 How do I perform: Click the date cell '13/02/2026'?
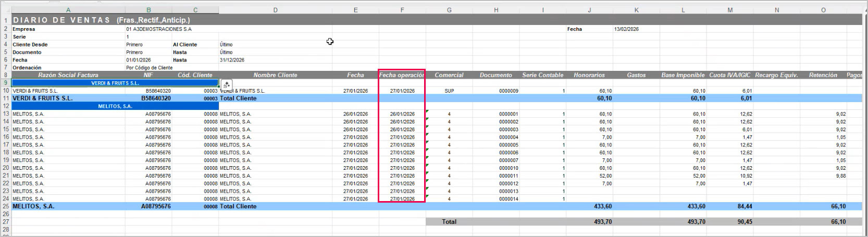pos(636,29)
